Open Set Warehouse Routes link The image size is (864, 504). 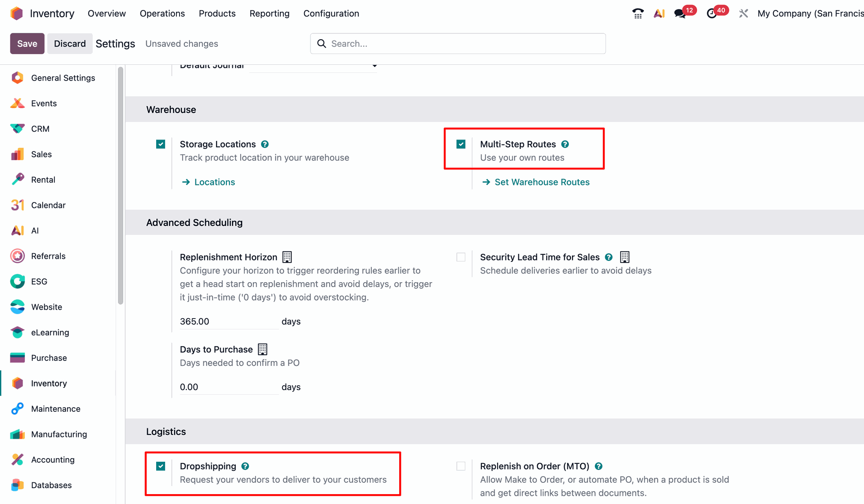tap(542, 182)
